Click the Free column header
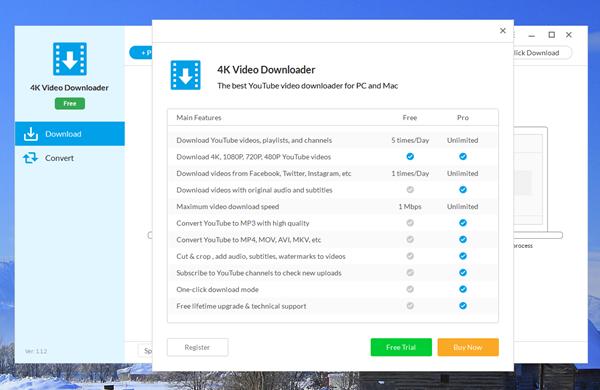 pyautogui.click(x=410, y=117)
